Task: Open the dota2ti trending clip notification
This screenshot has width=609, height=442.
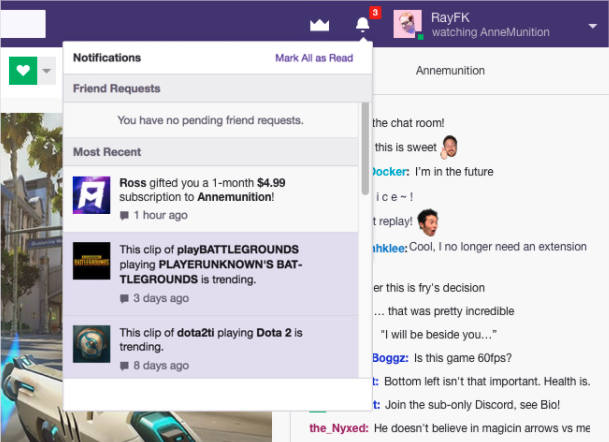Action: click(211, 347)
